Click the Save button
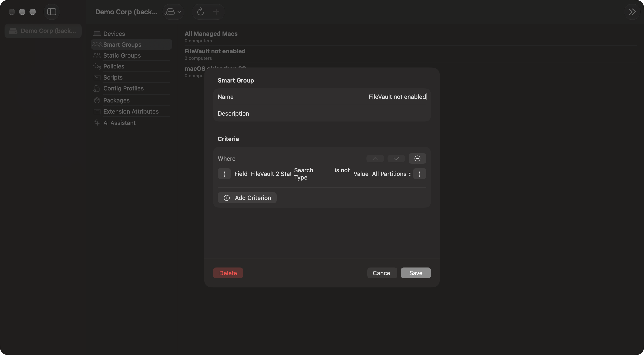The height and width of the screenshot is (355, 644). [x=416, y=273]
